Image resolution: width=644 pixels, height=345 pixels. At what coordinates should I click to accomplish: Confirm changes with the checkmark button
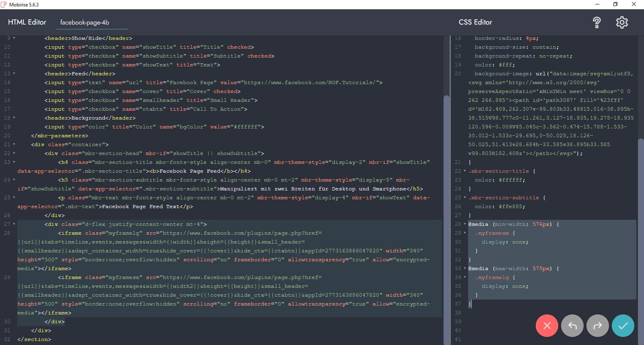click(x=623, y=326)
